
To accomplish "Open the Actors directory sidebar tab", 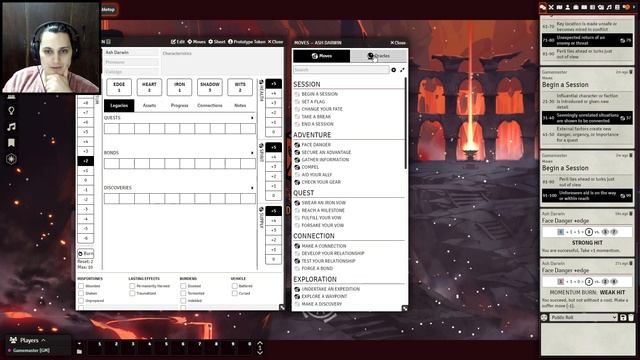I will (567, 7).
